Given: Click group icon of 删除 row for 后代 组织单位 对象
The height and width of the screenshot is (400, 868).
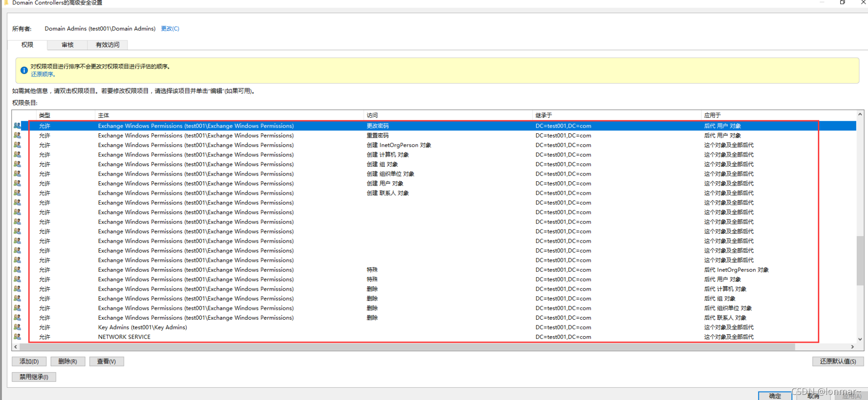Looking at the screenshot, I should point(17,308).
